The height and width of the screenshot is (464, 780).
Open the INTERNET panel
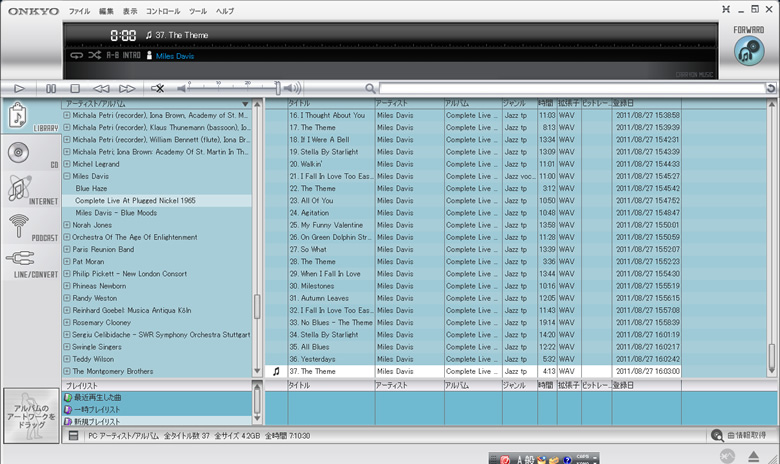coord(31,189)
